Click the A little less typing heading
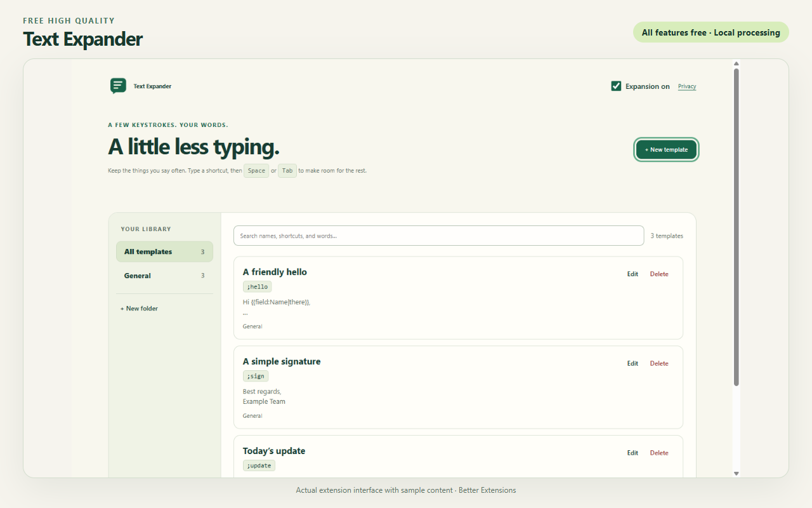This screenshot has width=812, height=508. coord(194,147)
